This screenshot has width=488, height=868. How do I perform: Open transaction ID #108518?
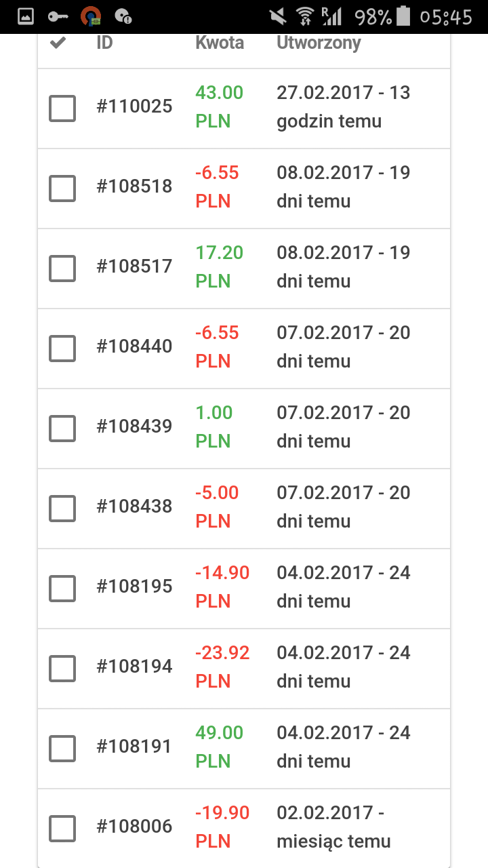pyautogui.click(x=134, y=186)
